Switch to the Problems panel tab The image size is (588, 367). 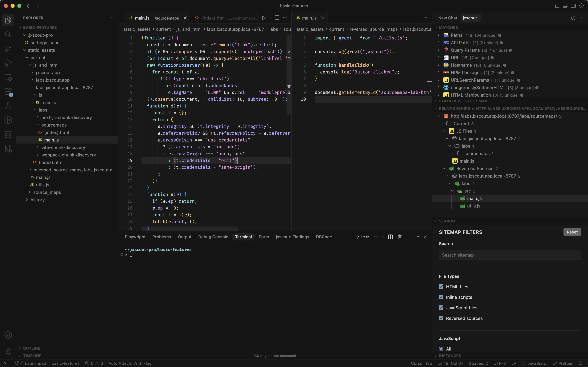(x=161, y=237)
